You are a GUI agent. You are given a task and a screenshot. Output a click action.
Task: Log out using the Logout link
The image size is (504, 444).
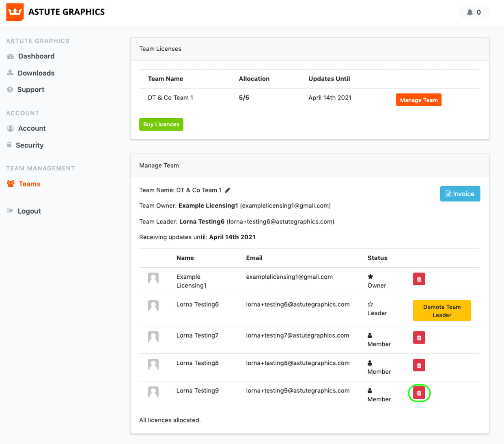coord(29,211)
